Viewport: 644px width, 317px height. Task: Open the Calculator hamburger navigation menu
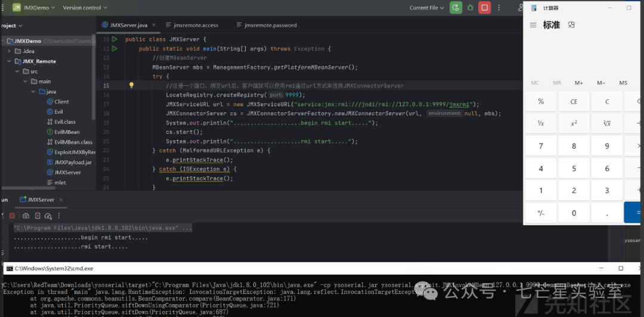[x=533, y=25]
